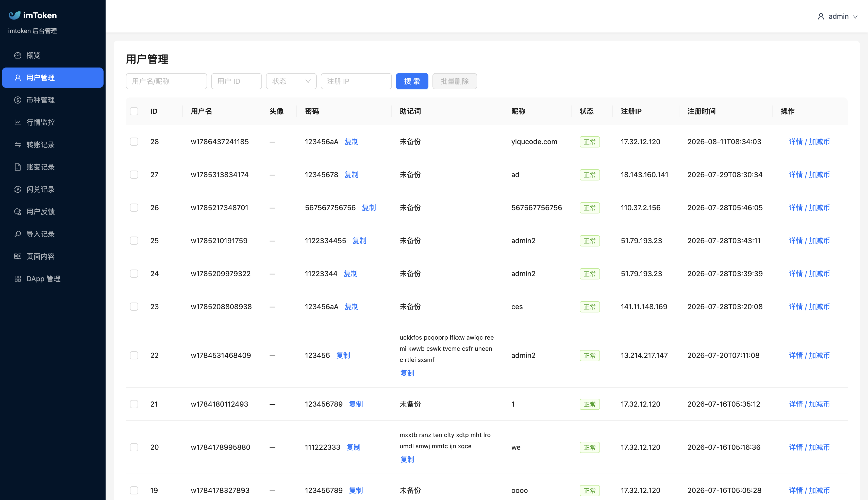
Task: Click the 正常 status tag of ID 28
Action: coord(590,142)
